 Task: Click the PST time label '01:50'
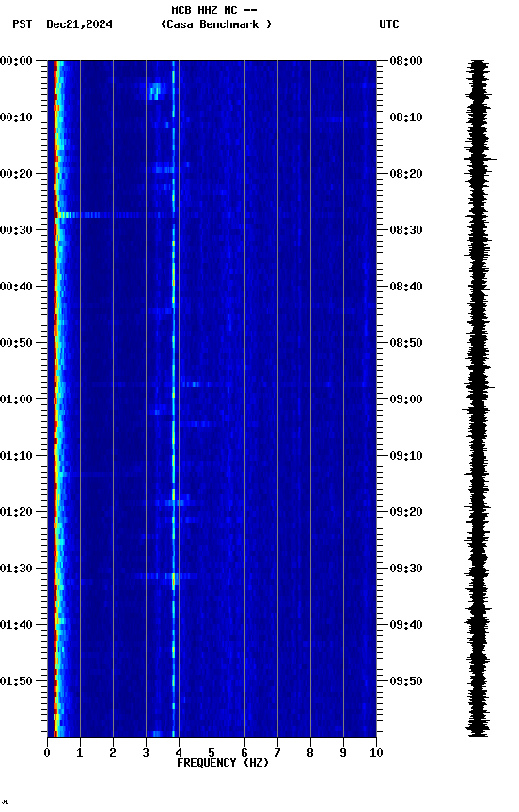pyautogui.click(x=16, y=682)
